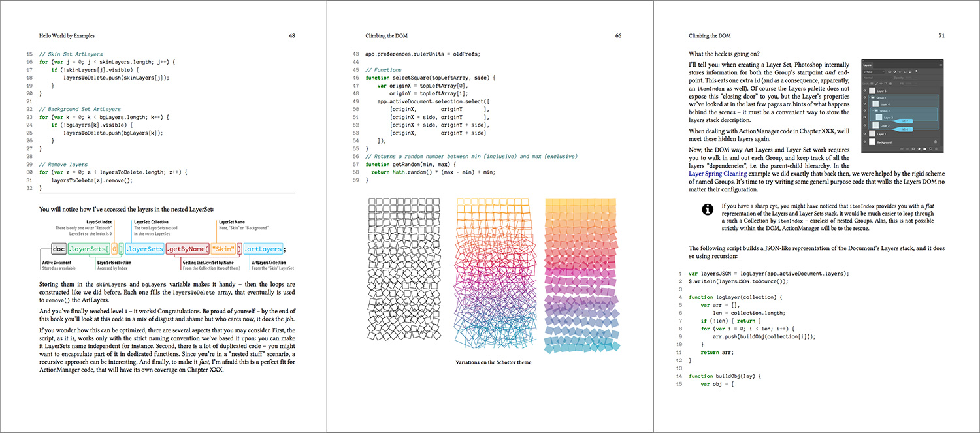Image resolution: width=980 pixels, height=433 pixels.
Task: Click the 'id: 7' callout label
Action: click(x=903, y=121)
